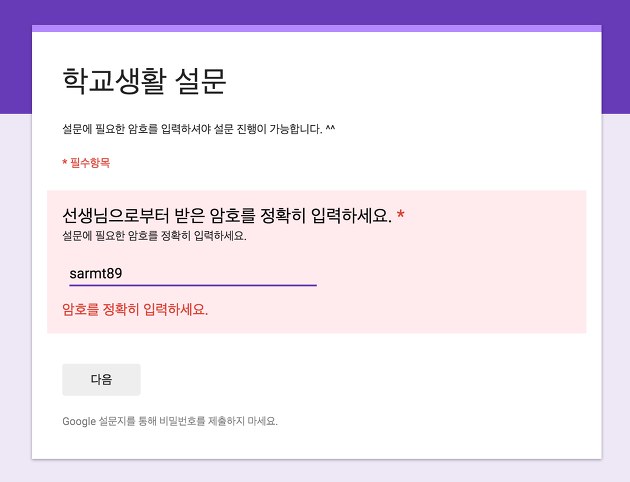
Task: Click the red error text 암호를 정확히 입력하세요.
Action: 135,309
